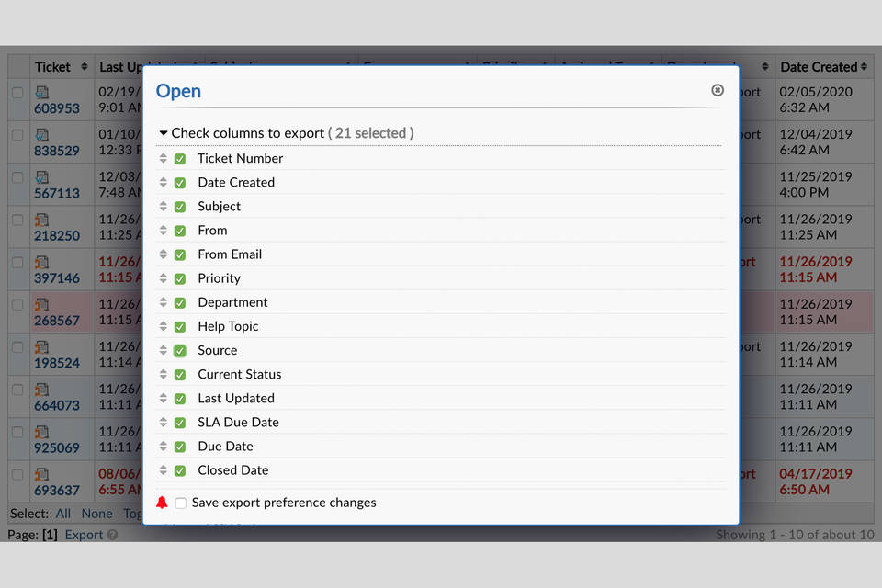Viewport: 882px width, 588px height.
Task: Collapse the Check columns to export section
Action: point(164,133)
